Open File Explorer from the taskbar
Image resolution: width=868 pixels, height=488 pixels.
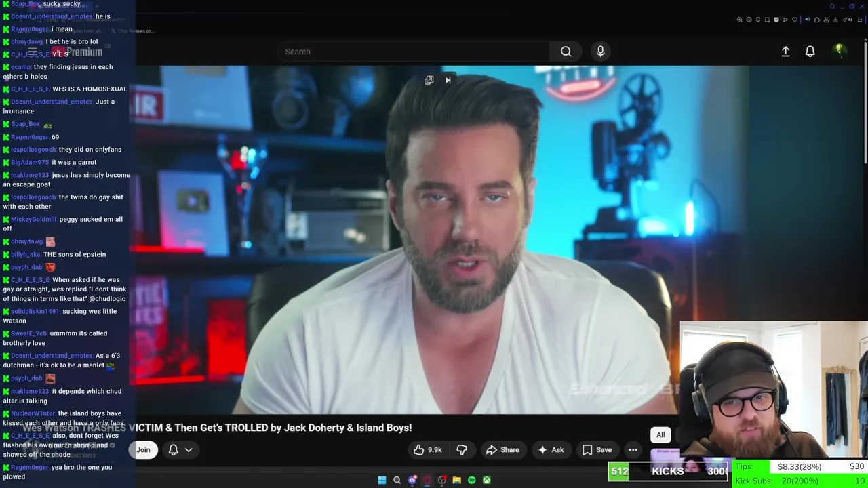(457, 480)
